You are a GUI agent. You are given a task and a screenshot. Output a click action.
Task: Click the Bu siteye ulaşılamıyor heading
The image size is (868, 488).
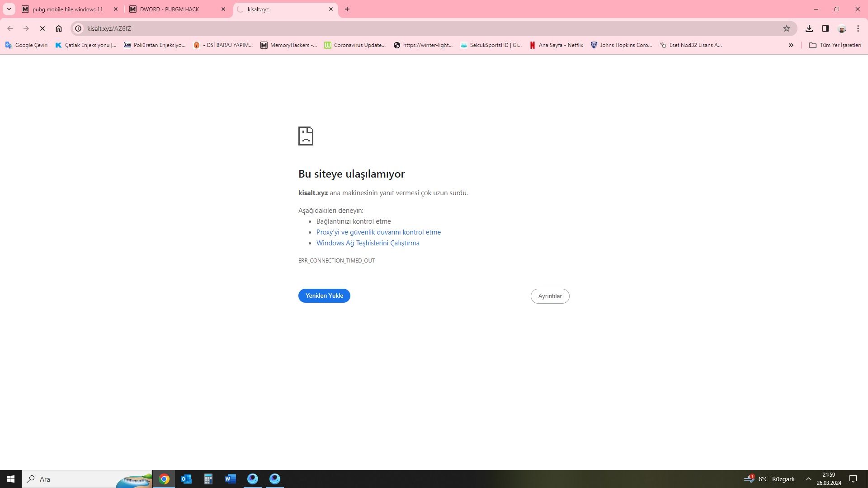point(351,174)
